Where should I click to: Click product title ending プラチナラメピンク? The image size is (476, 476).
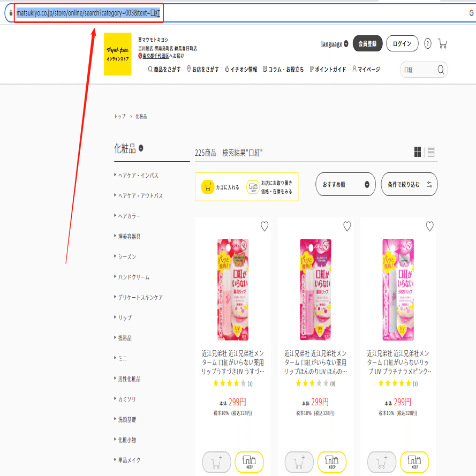pyautogui.click(x=398, y=362)
